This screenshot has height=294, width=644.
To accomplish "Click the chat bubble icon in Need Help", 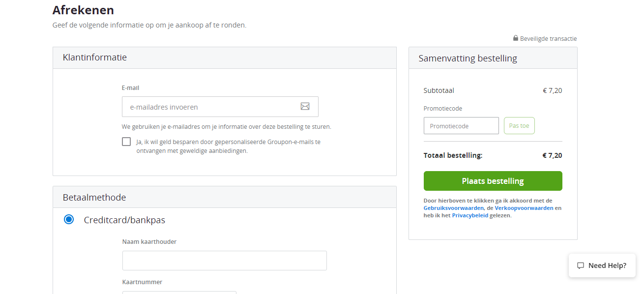I will click(x=581, y=265).
